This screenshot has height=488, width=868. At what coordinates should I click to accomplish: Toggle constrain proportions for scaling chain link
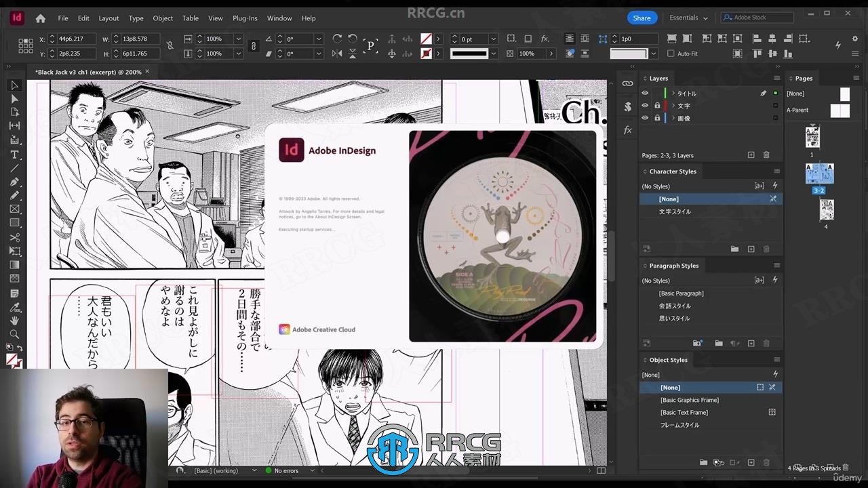tap(254, 46)
